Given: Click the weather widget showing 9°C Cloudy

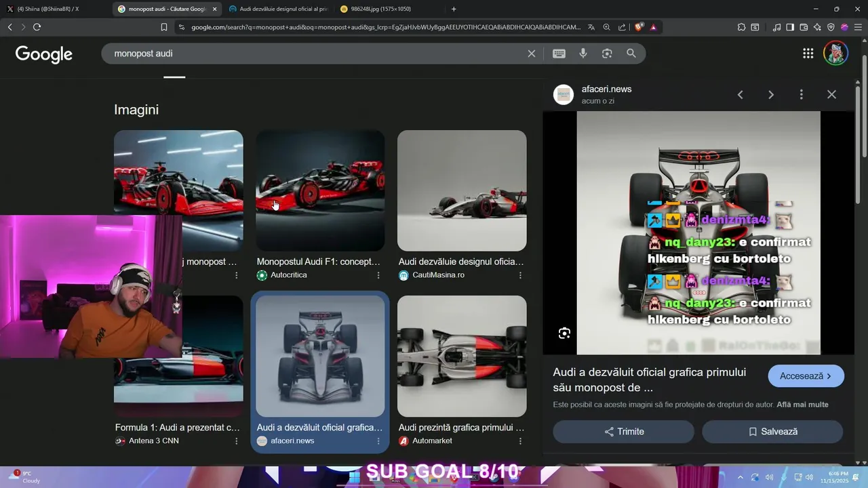Looking at the screenshot, I should pos(26,477).
